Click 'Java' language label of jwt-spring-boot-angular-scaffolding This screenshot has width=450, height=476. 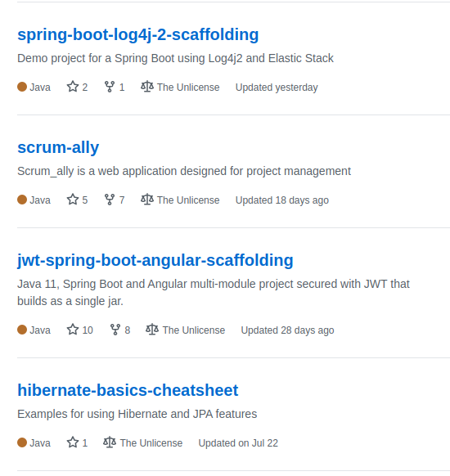point(40,330)
